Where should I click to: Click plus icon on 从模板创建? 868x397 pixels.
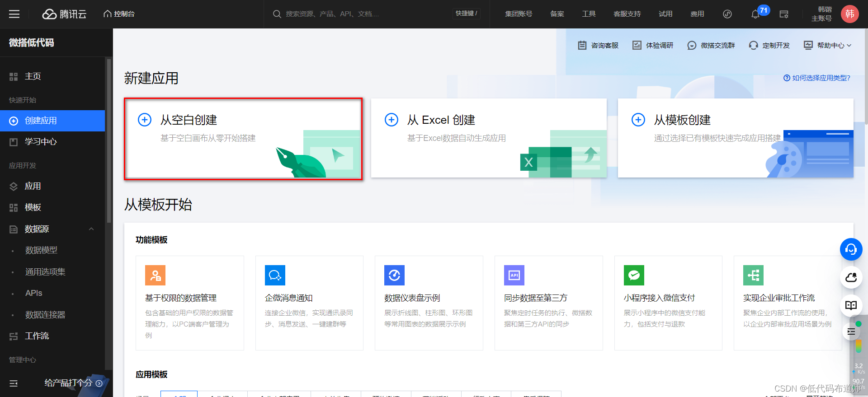pyautogui.click(x=638, y=120)
